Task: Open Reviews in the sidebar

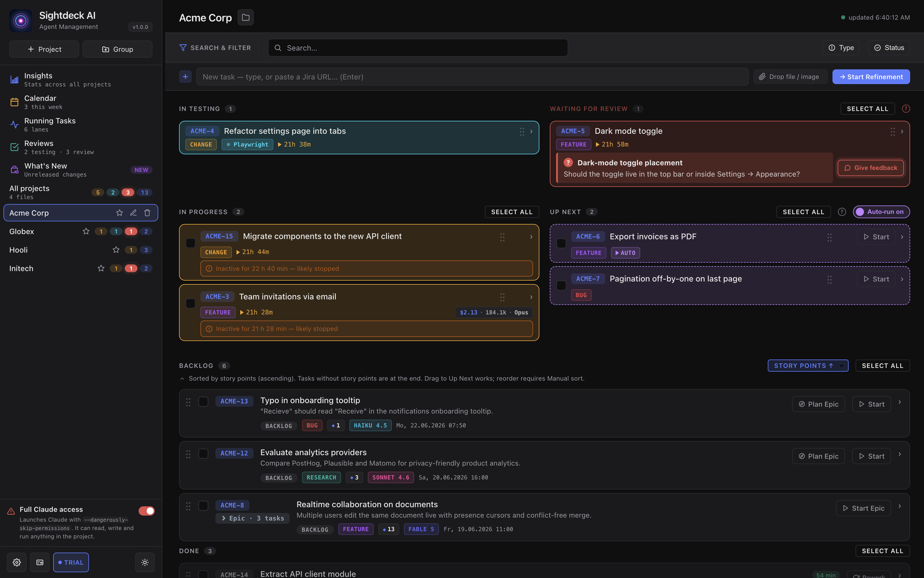Action: [x=81, y=147]
